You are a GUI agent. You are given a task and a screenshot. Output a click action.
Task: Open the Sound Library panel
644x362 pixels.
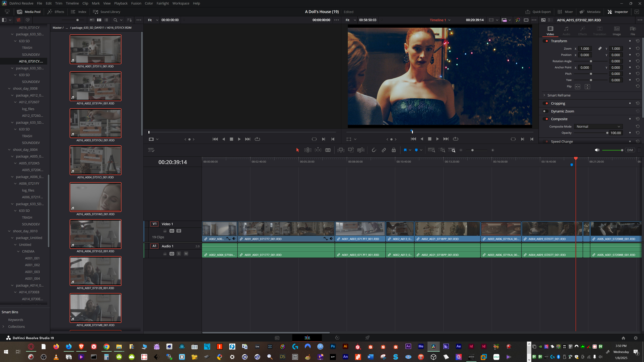106,12
